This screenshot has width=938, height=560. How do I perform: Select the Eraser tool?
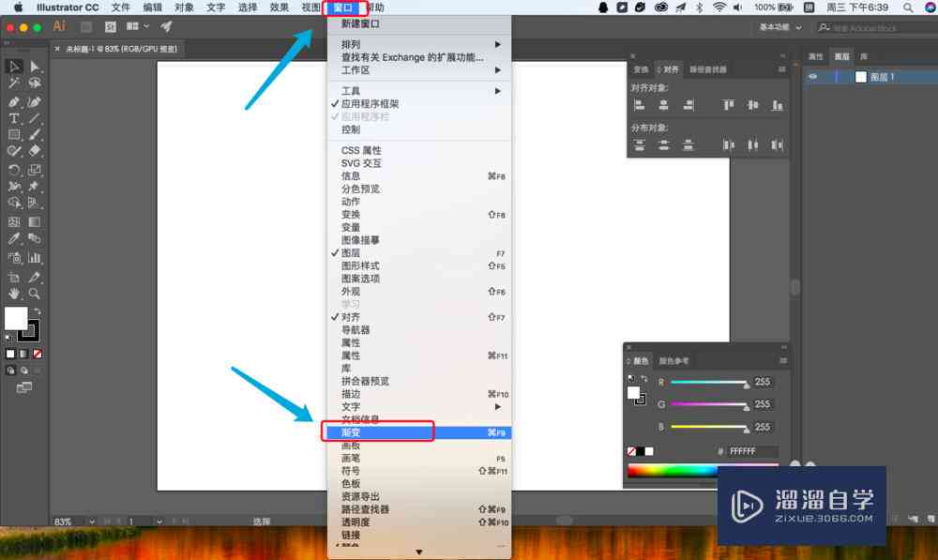point(35,151)
